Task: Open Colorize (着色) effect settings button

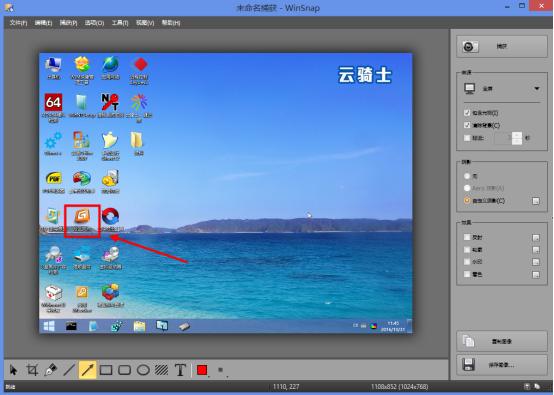Action: pos(536,275)
